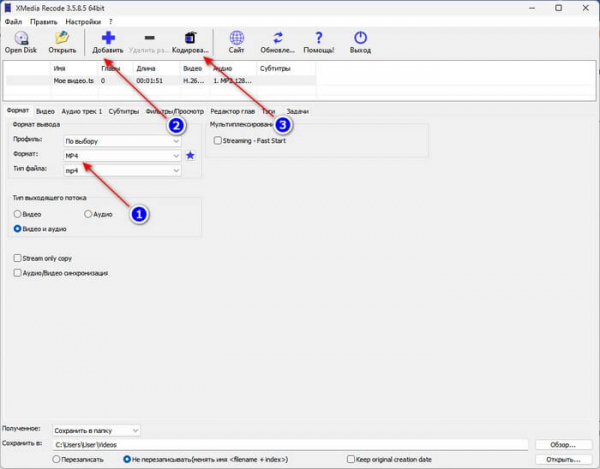Open help with the Помощь question icon
Viewport: 600px width, 469px height.
[318, 38]
